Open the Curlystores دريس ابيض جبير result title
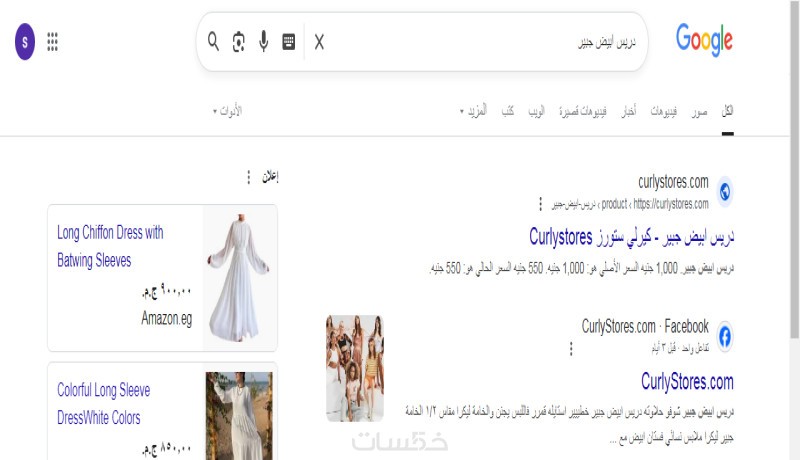800x460 pixels. click(x=632, y=237)
